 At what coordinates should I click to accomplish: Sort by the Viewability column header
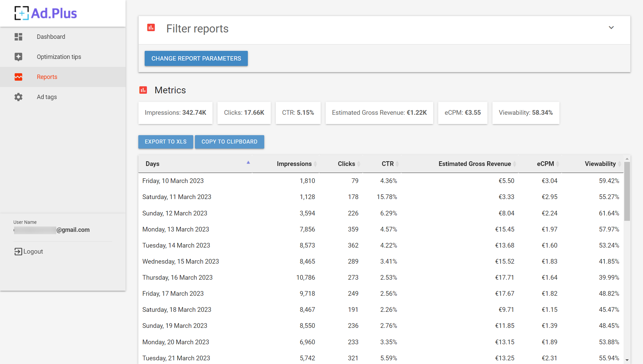coord(600,164)
